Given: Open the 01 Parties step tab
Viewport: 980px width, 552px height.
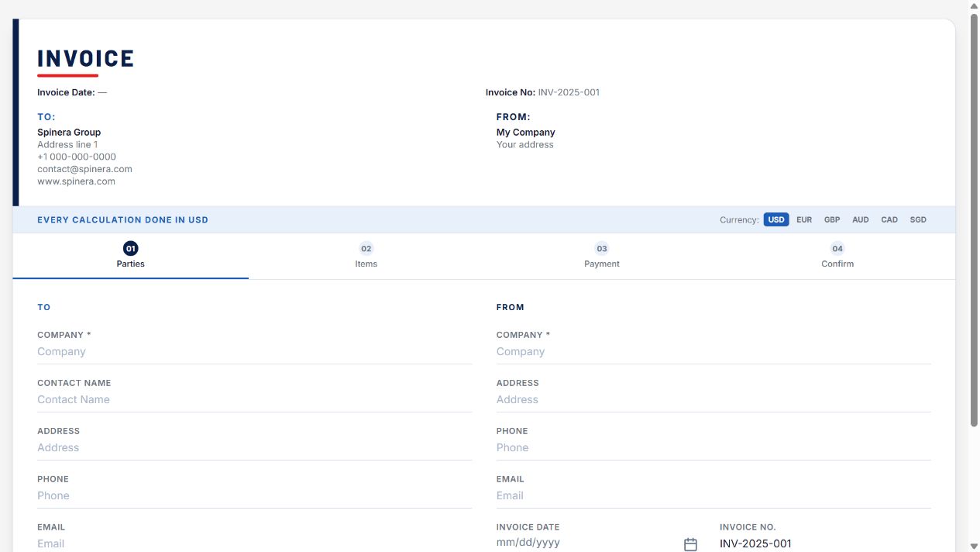Looking at the screenshot, I should point(131,256).
